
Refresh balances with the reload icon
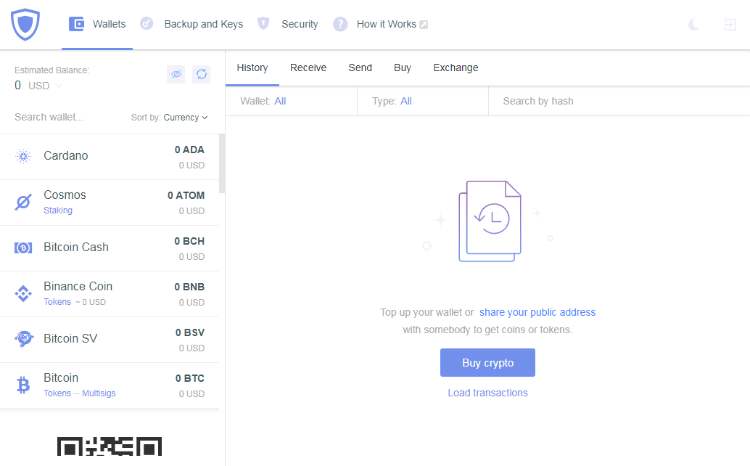point(201,74)
